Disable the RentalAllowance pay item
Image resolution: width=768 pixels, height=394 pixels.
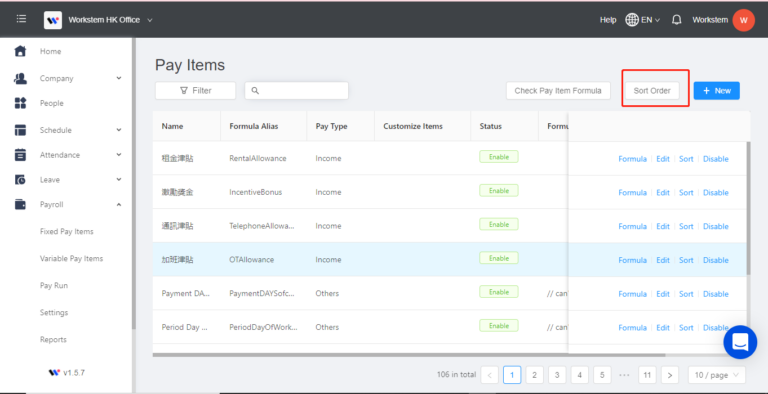tap(716, 159)
